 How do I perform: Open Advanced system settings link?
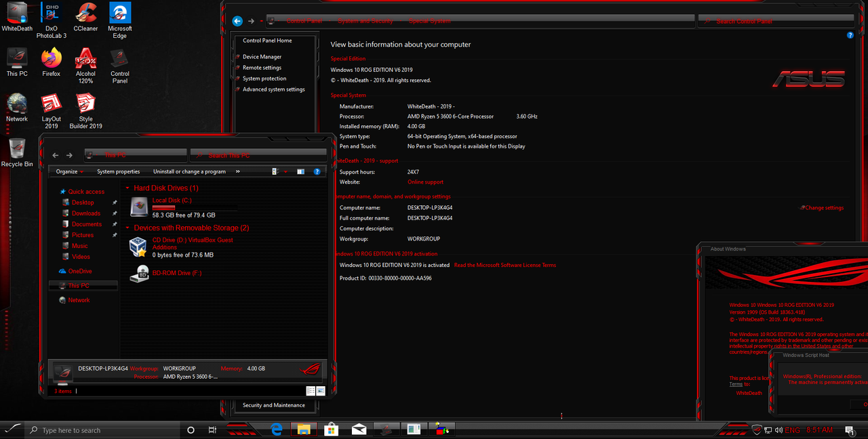274,89
